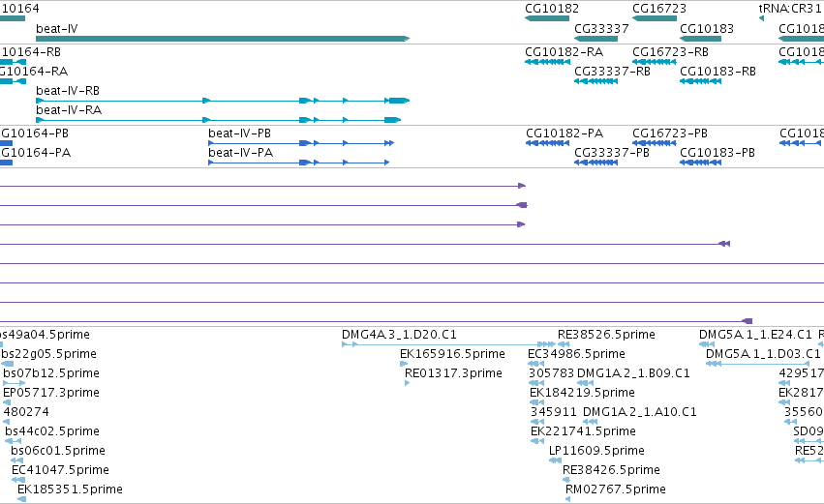This screenshot has height=504, width=824.
Task: Open the 480274 feature label
Action: 26,412
